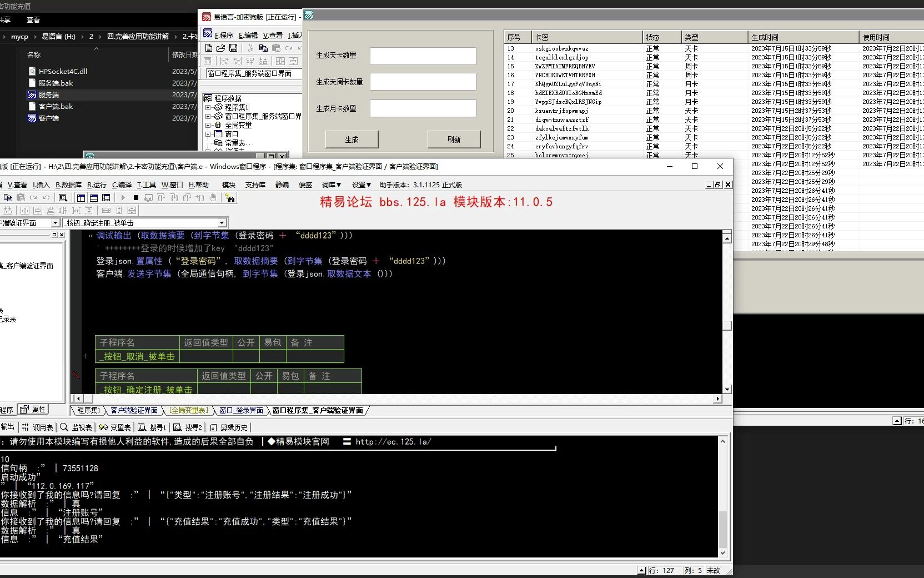
Task: Click the New file icon in the back E-language window
Action: (209, 48)
